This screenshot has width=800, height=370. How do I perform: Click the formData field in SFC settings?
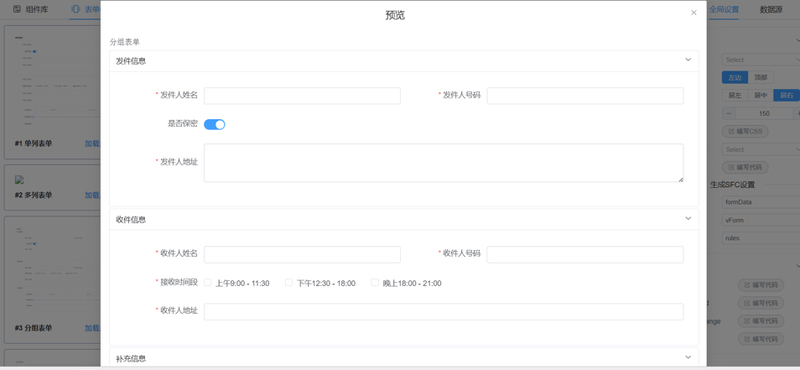(761, 202)
